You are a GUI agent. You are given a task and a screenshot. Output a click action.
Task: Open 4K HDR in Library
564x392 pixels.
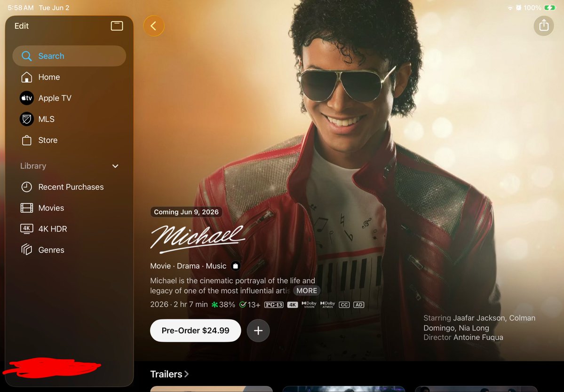69,228
